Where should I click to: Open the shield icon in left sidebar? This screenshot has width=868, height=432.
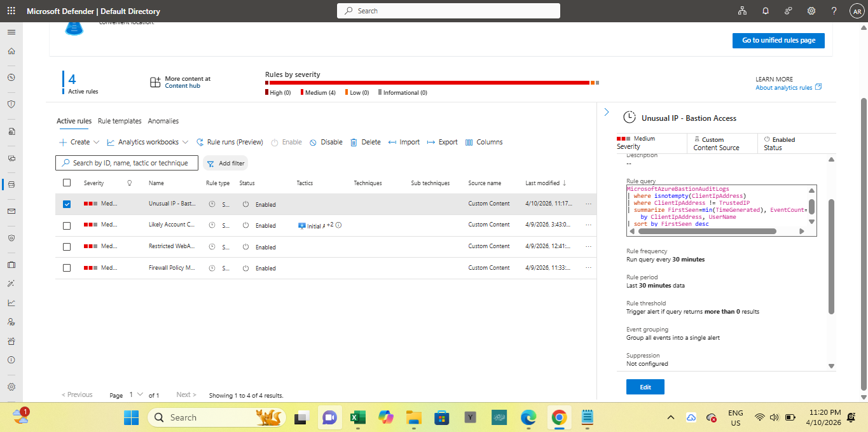click(x=11, y=104)
